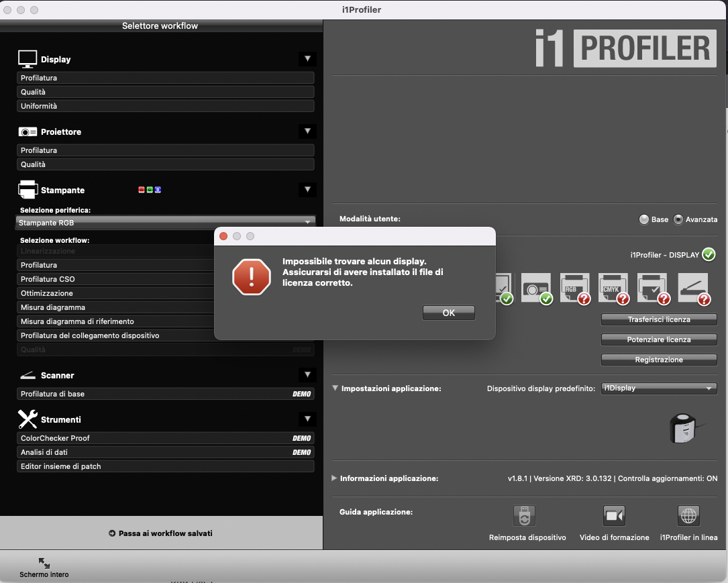The height and width of the screenshot is (583, 728).
Task: Open Stampante Profilatura CSO workflow
Action: 115,279
